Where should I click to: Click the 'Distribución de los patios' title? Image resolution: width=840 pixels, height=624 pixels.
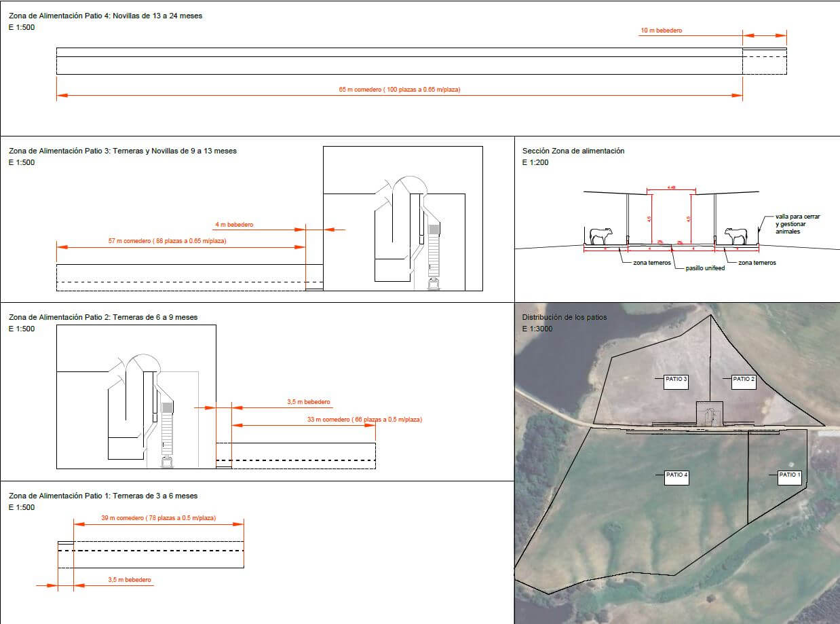[565, 317]
